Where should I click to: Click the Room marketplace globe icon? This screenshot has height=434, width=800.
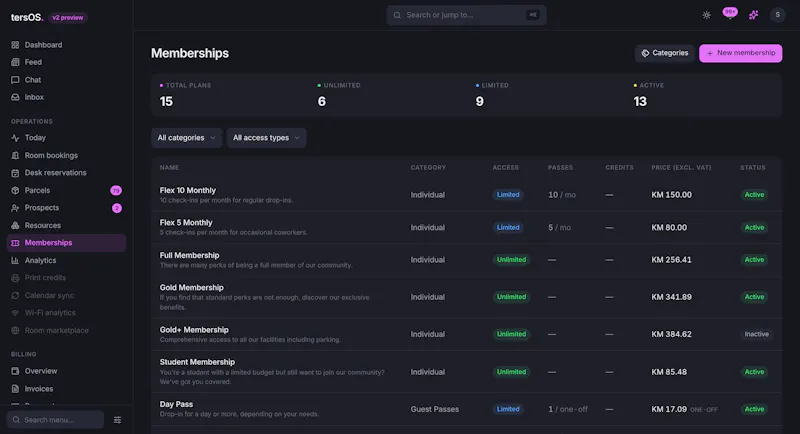[15, 330]
